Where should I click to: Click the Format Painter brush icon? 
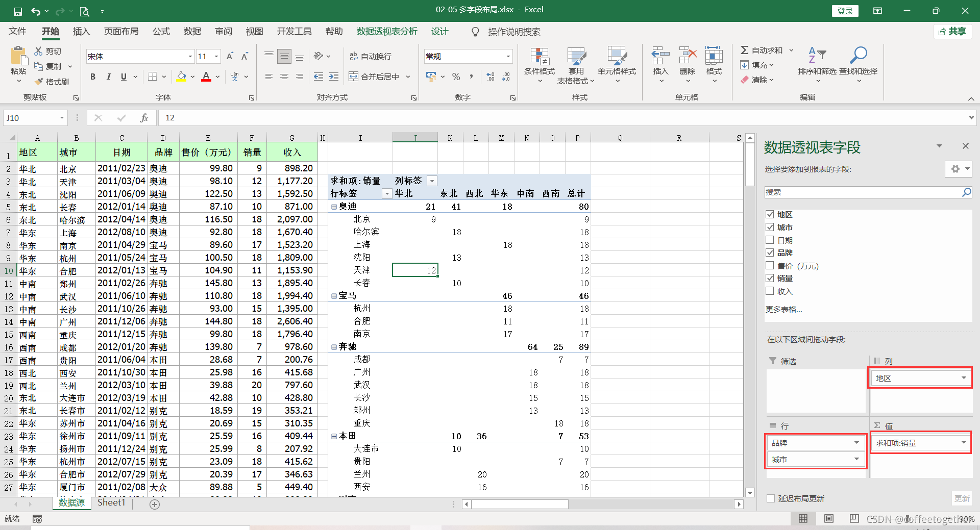tap(39, 82)
